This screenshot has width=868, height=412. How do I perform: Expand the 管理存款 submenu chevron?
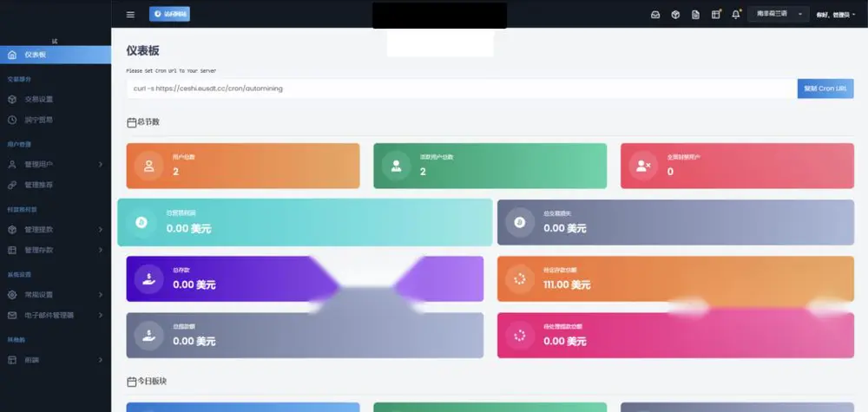click(x=101, y=250)
